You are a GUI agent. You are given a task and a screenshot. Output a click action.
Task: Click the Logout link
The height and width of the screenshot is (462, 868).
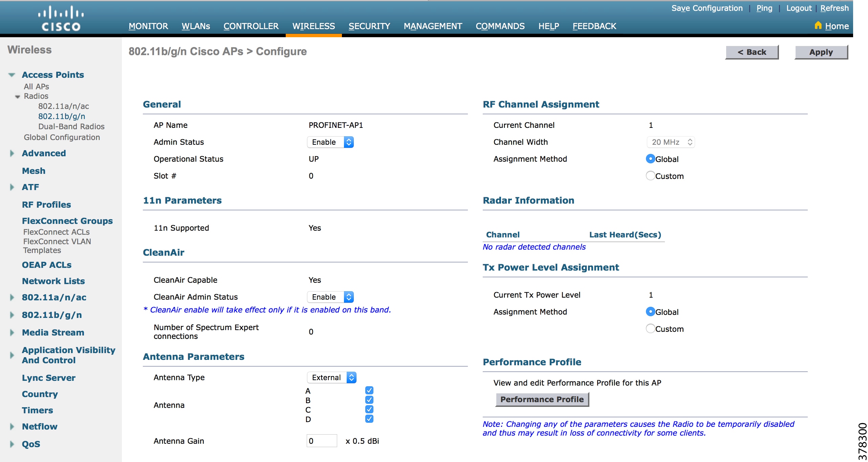point(799,8)
